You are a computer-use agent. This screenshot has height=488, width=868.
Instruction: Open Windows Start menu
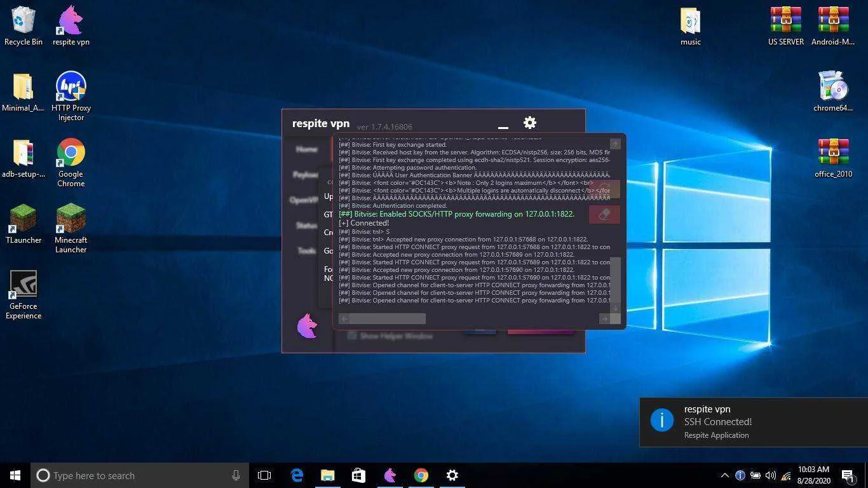(15, 475)
